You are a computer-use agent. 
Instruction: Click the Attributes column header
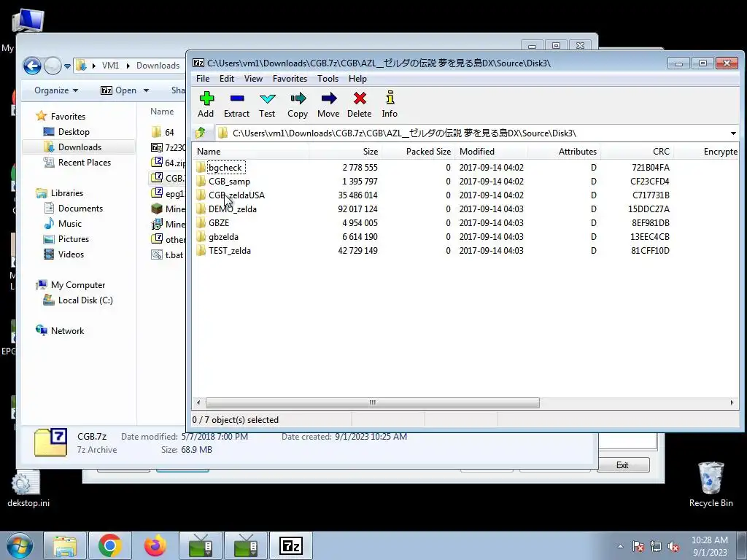564,152
